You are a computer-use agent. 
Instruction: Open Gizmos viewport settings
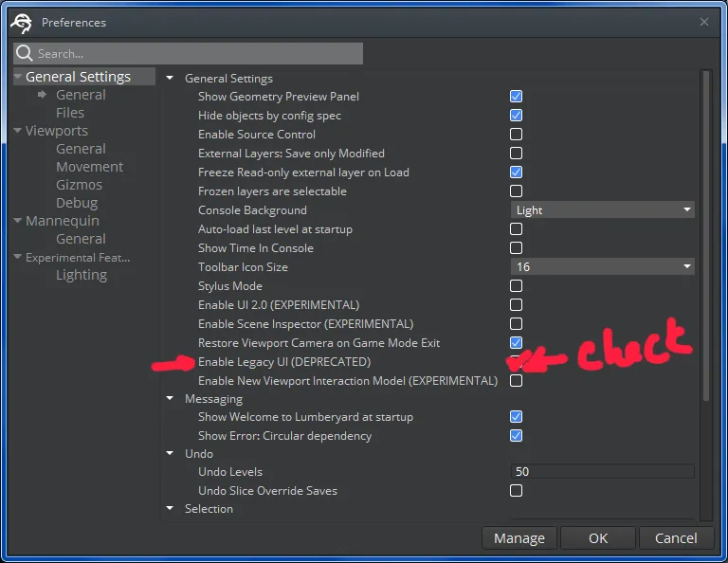pos(79,185)
